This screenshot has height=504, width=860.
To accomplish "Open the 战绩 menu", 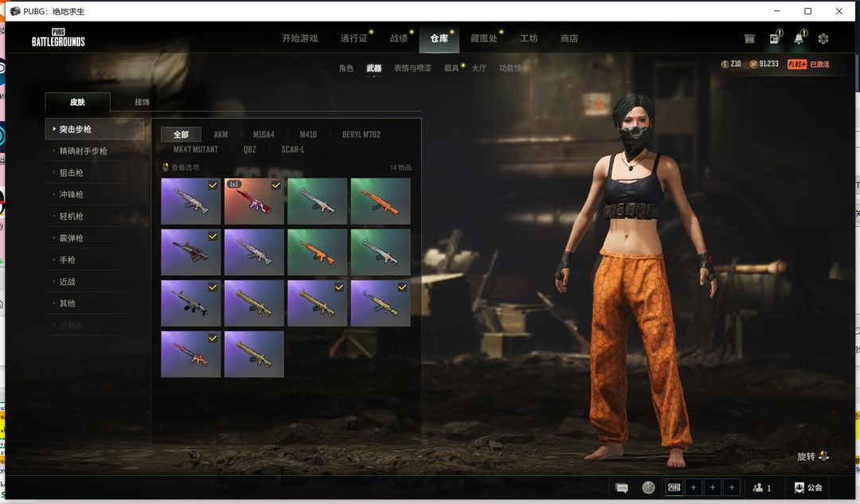I will click(399, 38).
